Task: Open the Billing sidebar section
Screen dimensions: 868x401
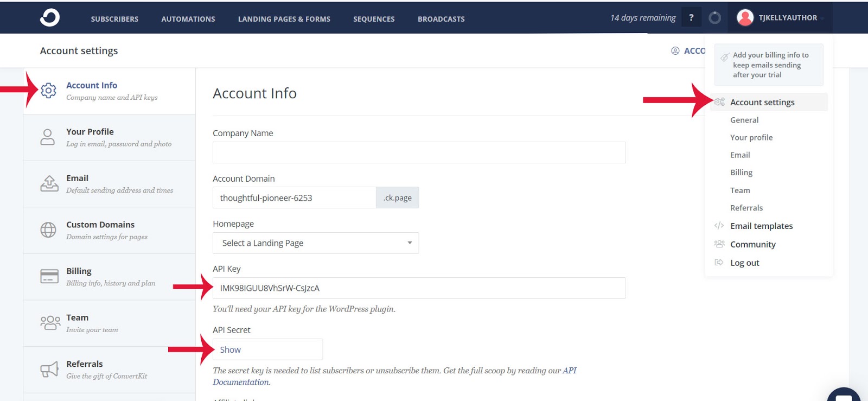Action: pyautogui.click(x=109, y=277)
